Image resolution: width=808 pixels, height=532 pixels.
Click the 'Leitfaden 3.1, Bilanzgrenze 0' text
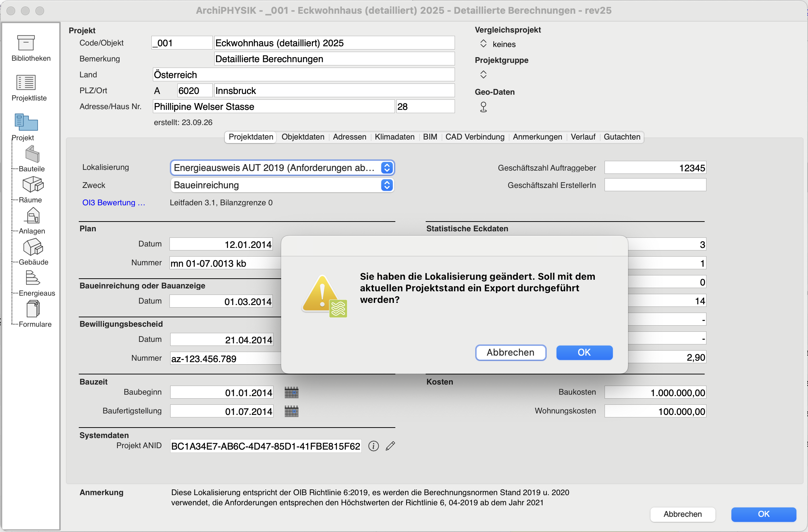(221, 203)
